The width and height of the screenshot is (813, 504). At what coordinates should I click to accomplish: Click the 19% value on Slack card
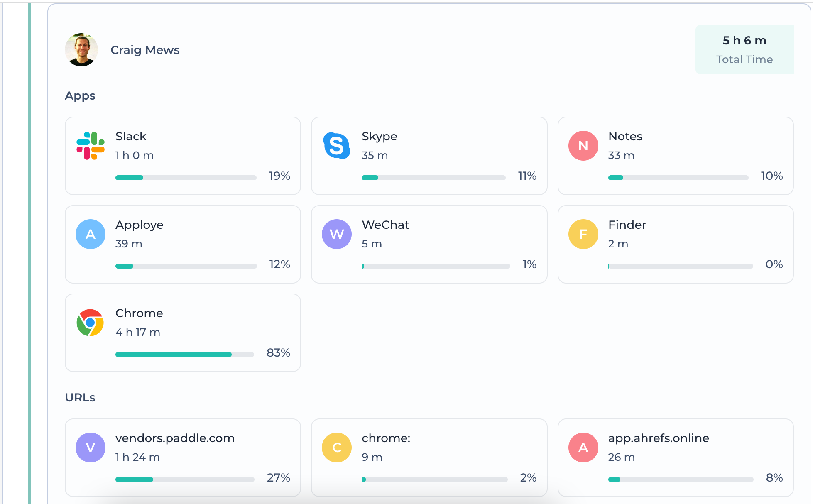[x=279, y=176]
